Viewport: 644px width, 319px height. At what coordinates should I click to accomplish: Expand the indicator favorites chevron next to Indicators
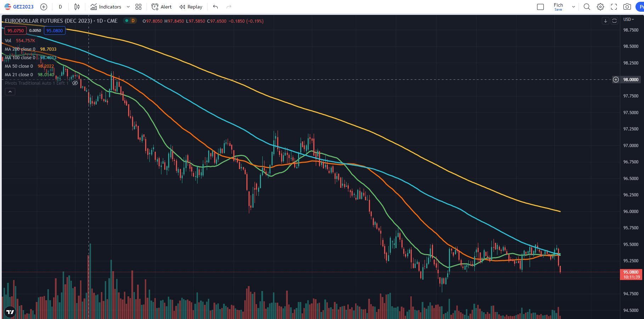pyautogui.click(x=128, y=7)
